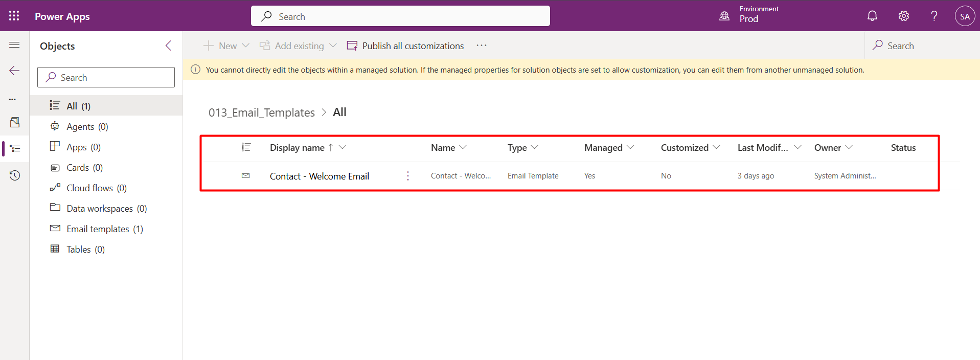The width and height of the screenshot is (980, 360).
Task: Click the Prod environment selector
Action: click(749, 15)
